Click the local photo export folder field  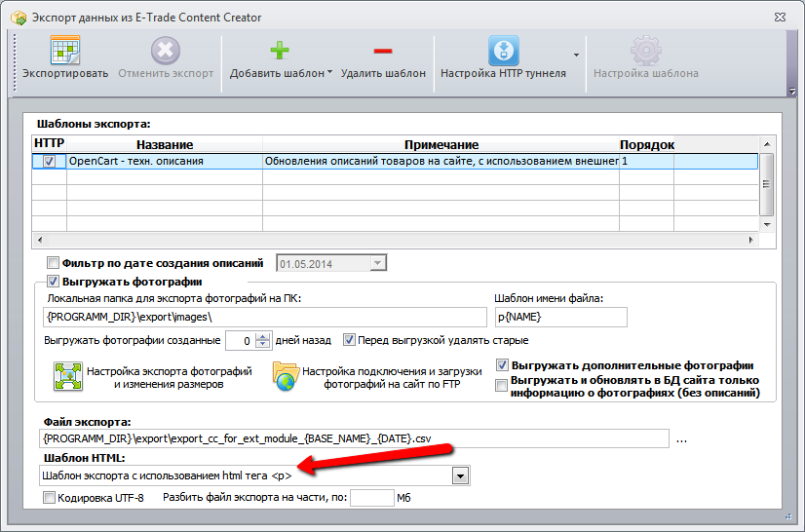[x=265, y=318]
